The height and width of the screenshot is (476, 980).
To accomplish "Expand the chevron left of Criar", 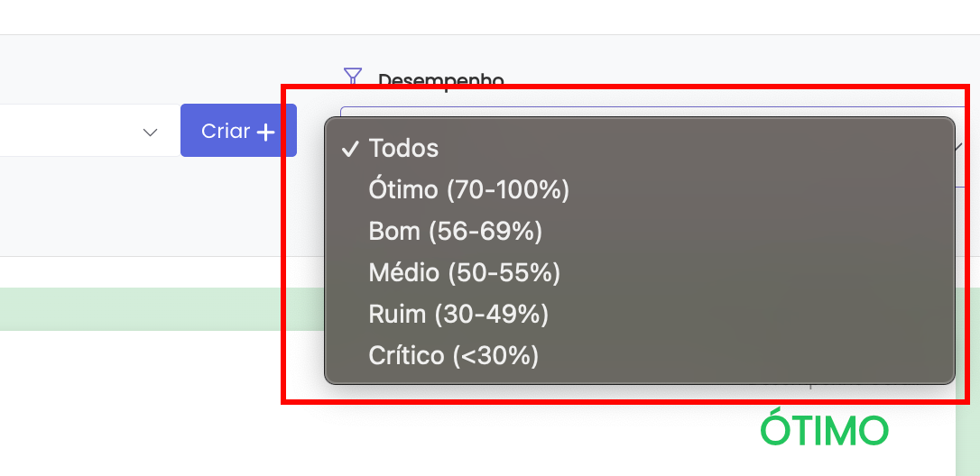I will pyautogui.click(x=151, y=133).
